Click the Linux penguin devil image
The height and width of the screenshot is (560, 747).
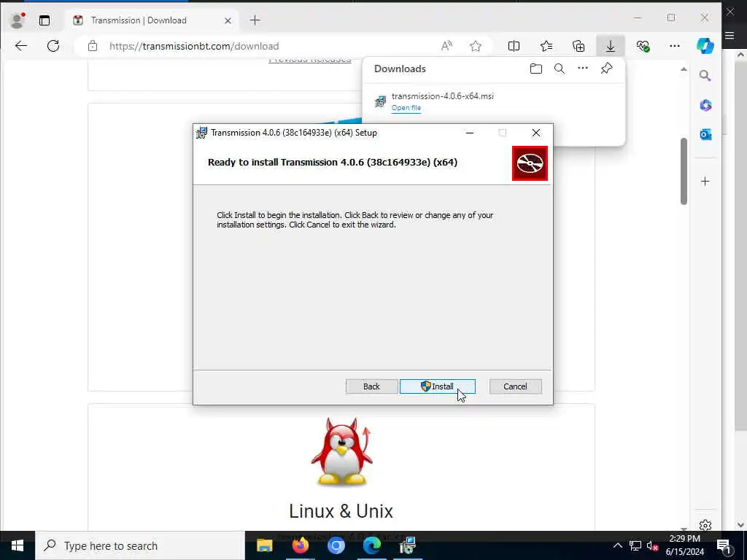coord(341,451)
